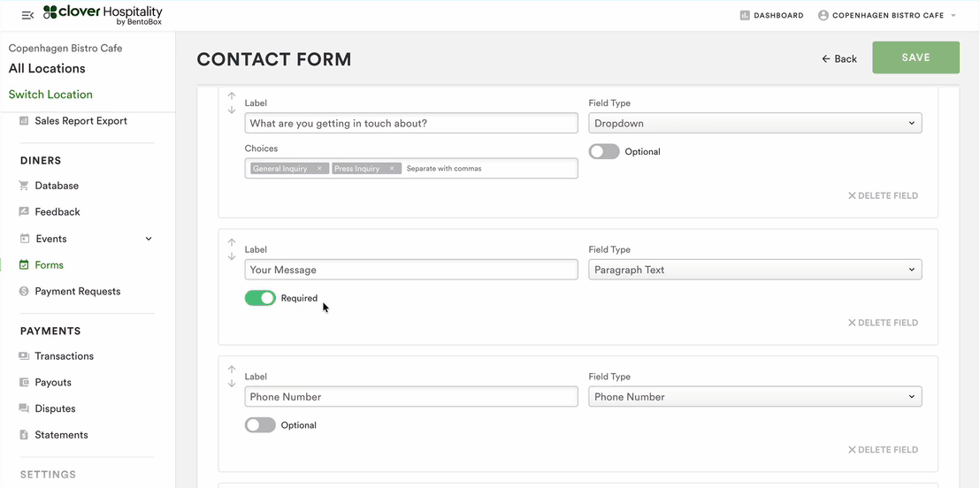Toggle the Phone Number Optional switch

pyautogui.click(x=260, y=425)
